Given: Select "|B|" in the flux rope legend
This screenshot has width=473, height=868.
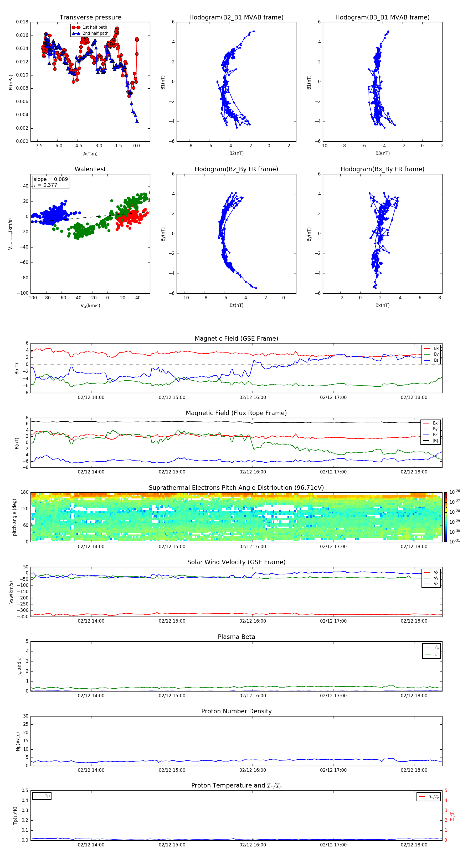Looking at the screenshot, I should point(431,441).
